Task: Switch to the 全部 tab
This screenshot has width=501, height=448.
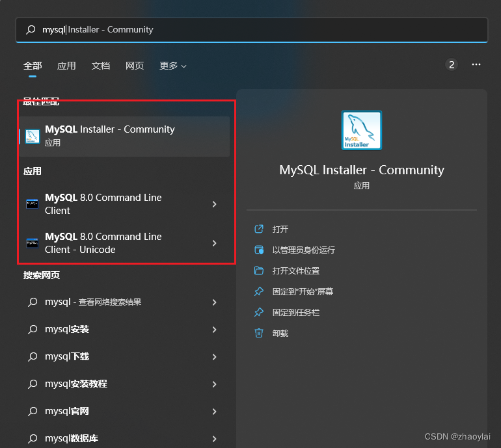Action: pos(33,66)
